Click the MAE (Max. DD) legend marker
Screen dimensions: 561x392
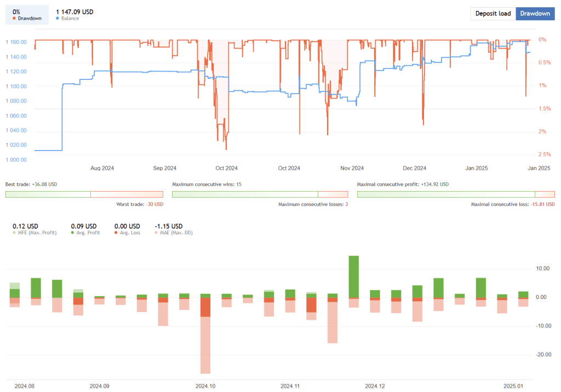click(x=156, y=232)
